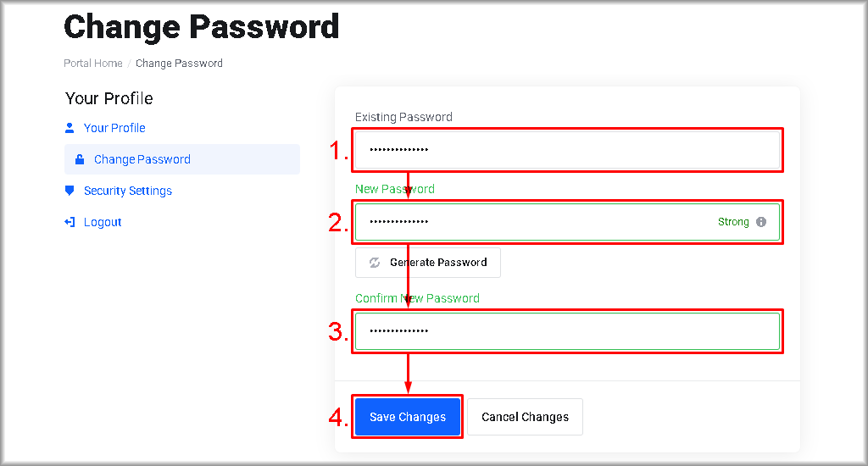Click the Save Changes button
Screen dimensions: 868x466
408,417
